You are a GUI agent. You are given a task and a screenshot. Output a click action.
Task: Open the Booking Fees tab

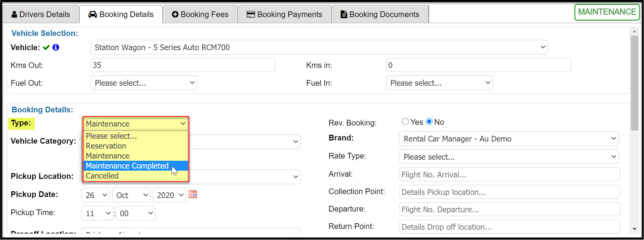(200, 15)
